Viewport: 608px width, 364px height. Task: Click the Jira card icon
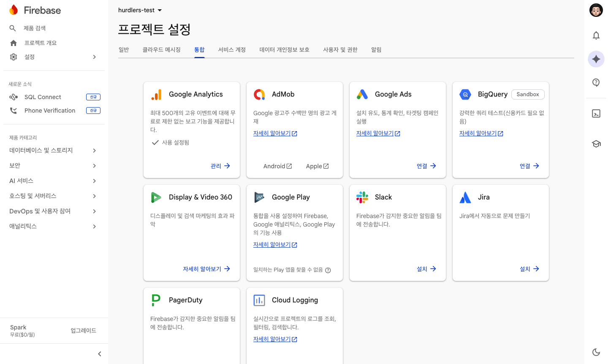(465, 197)
